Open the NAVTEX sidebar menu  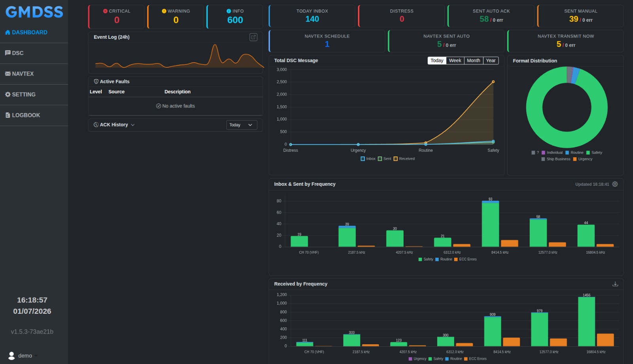(x=34, y=74)
